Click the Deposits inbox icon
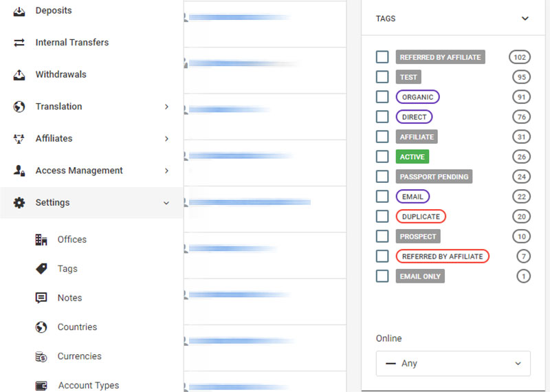Screen dimensions: 550x392 coord(19,11)
